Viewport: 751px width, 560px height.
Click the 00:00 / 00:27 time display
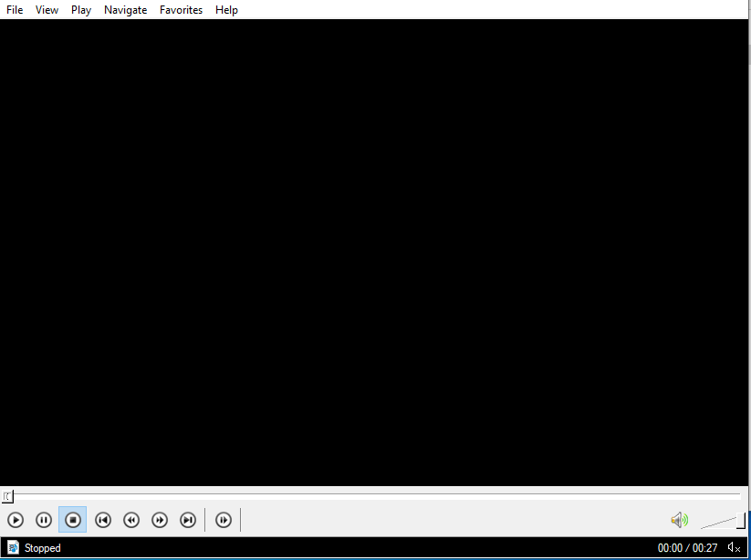point(687,548)
